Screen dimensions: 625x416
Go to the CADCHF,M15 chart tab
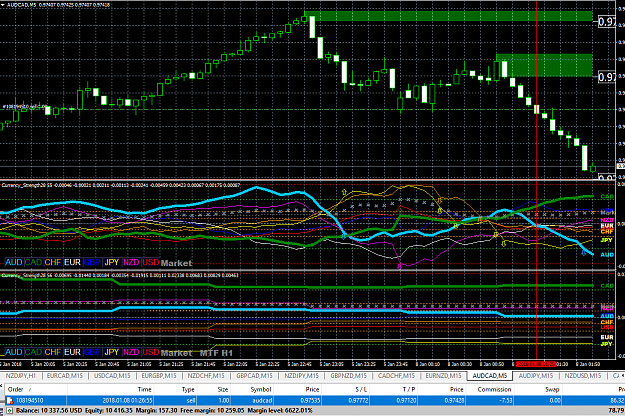coord(396,376)
